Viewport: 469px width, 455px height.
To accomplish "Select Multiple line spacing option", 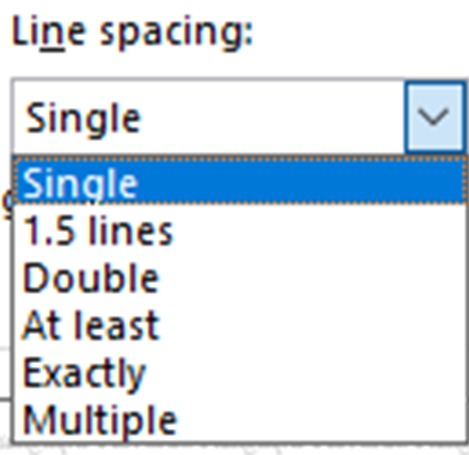I will [239, 419].
